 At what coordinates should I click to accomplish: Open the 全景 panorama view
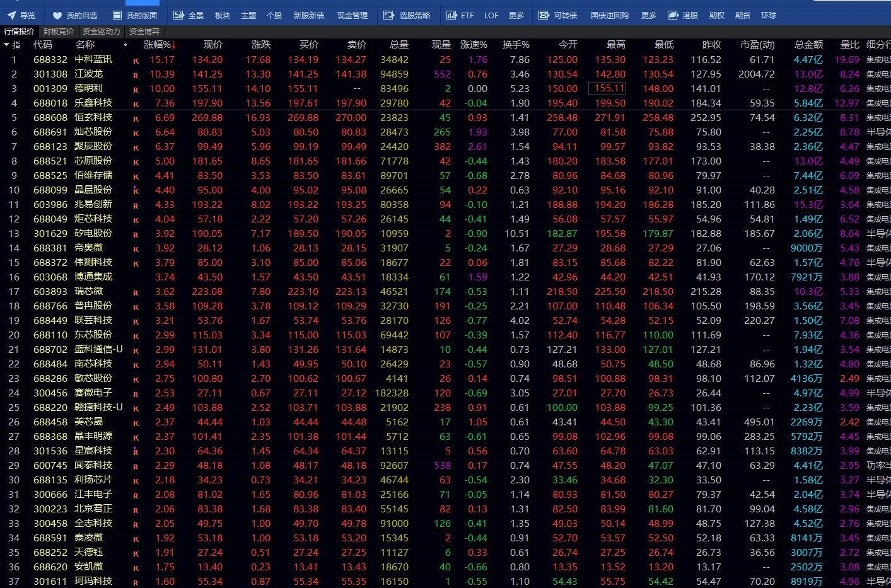pyautogui.click(x=189, y=15)
